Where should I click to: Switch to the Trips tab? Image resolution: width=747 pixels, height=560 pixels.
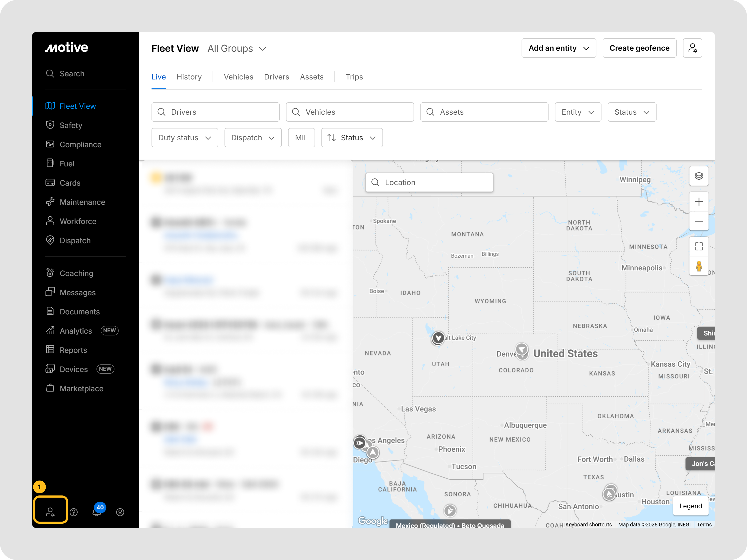[354, 77]
